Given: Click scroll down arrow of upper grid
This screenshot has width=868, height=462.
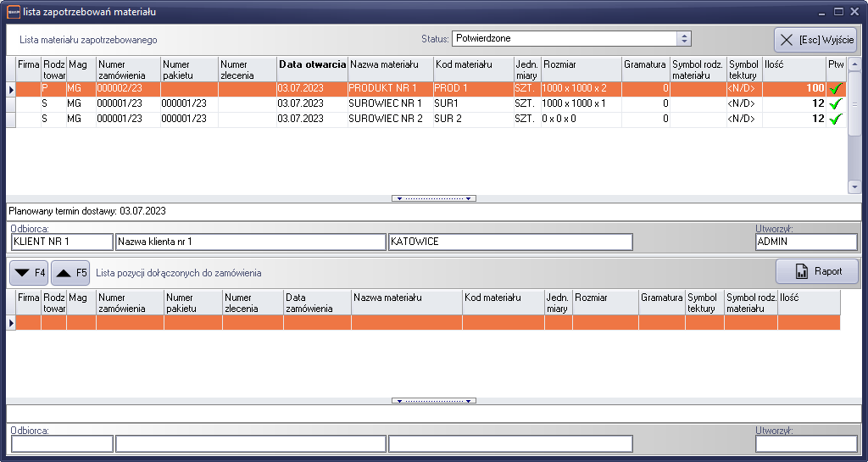Looking at the screenshot, I should [x=854, y=187].
